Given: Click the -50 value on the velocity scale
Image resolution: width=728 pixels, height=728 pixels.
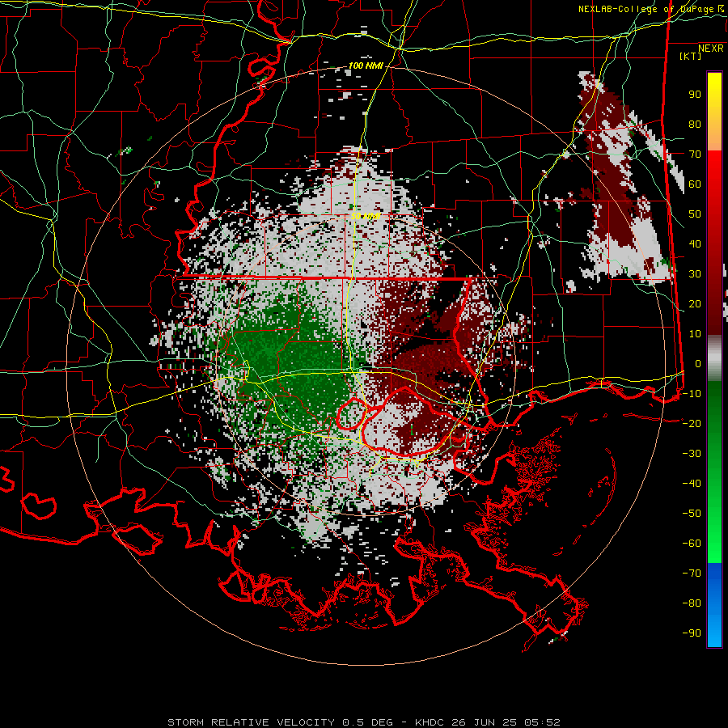Looking at the screenshot, I should coord(692,514).
